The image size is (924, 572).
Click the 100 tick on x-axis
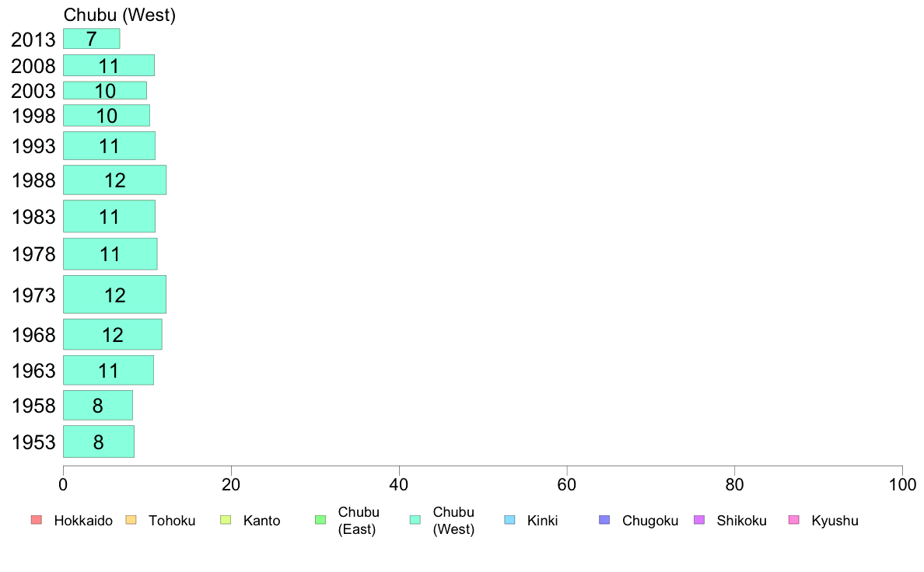point(902,485)
